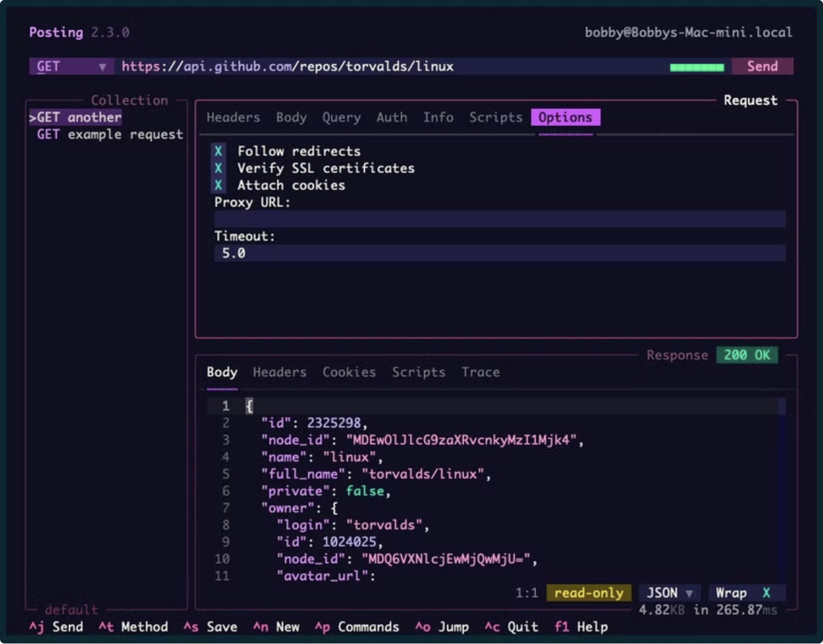Disable the Attach cookies checkbox

click(218, 185)
